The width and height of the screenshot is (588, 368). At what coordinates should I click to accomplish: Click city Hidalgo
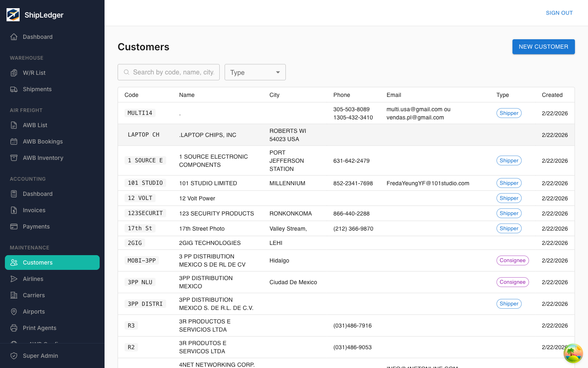tap(279, 260)
